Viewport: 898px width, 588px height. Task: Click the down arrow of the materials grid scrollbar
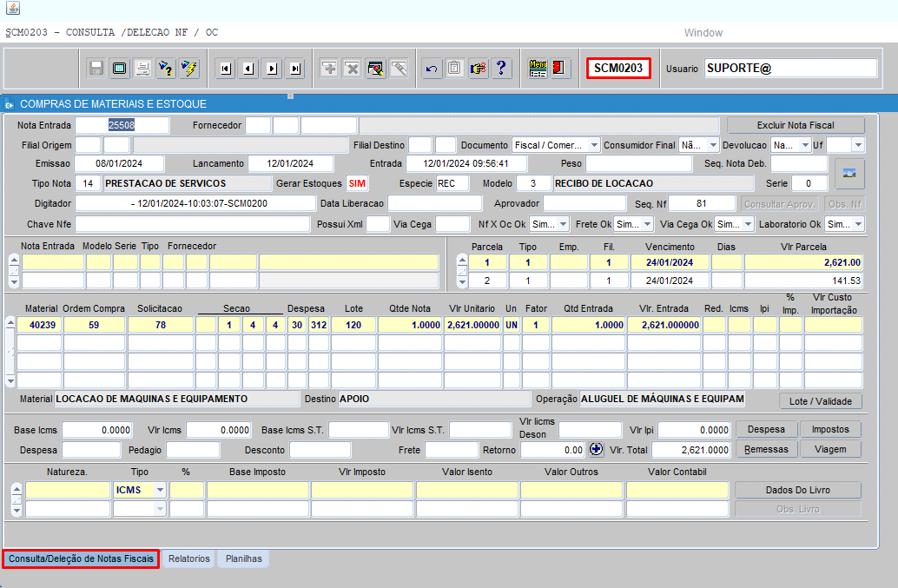pos(10,381)
